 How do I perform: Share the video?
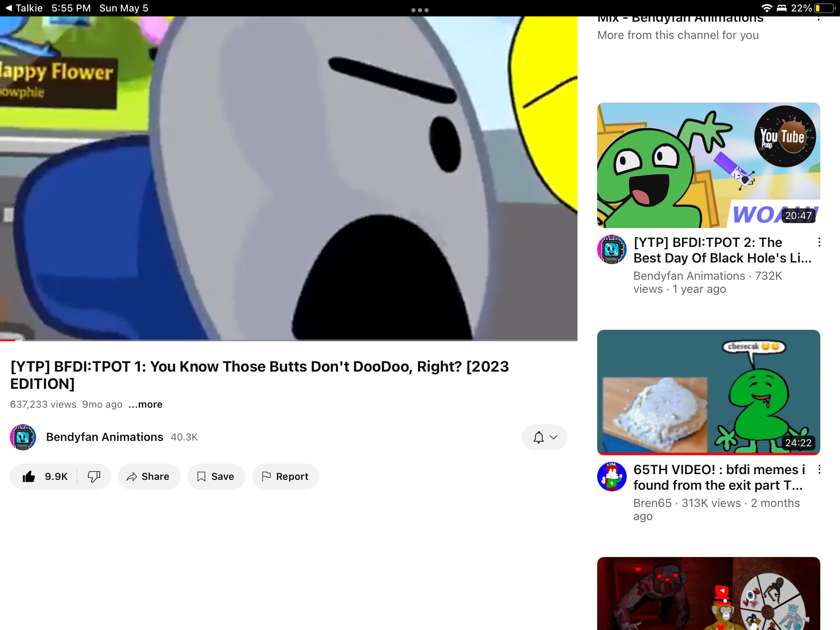click(149, 477)
